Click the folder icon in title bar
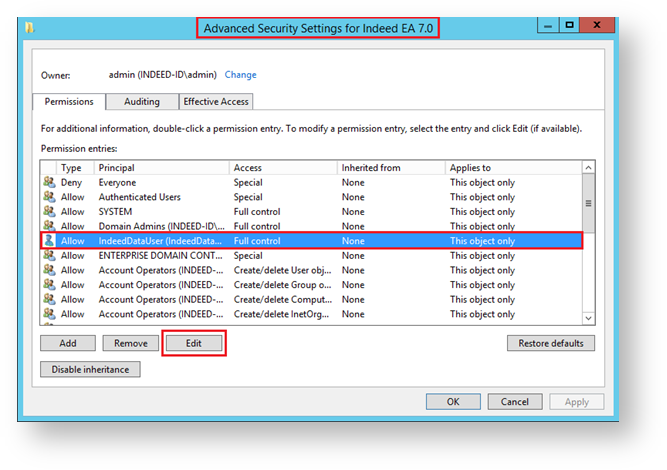The image size is (667, 470). point(29,28)
